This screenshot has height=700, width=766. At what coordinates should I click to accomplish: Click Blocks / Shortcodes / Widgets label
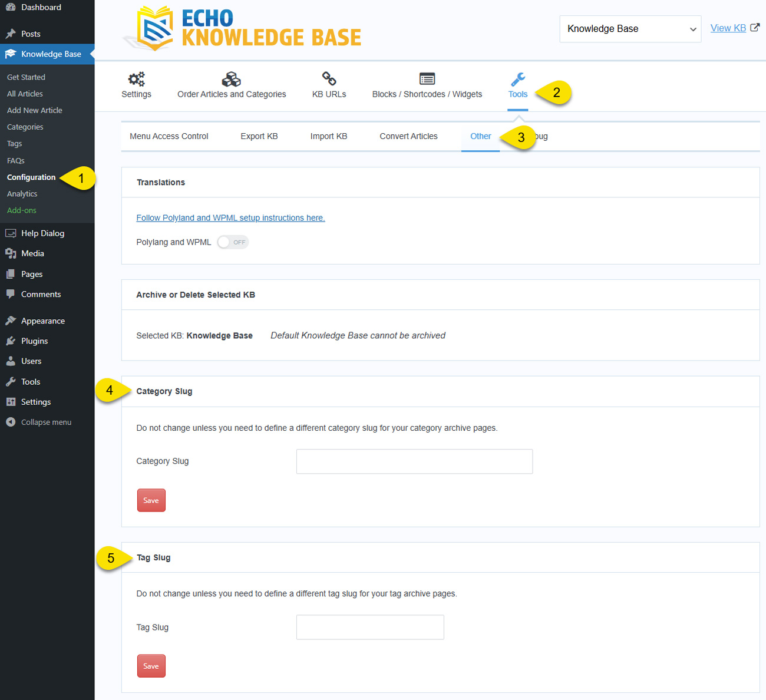coord(427,94)
